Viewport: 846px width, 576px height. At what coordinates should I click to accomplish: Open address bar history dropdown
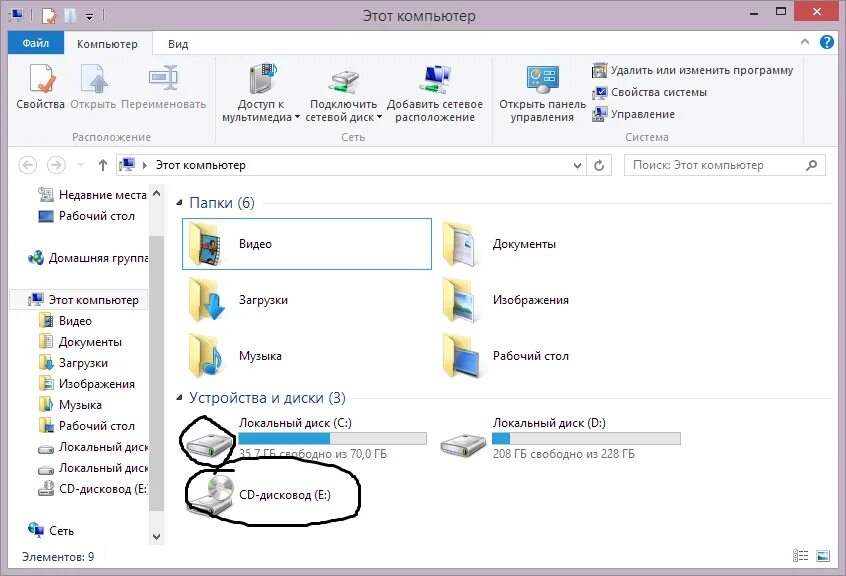point(577,166)
